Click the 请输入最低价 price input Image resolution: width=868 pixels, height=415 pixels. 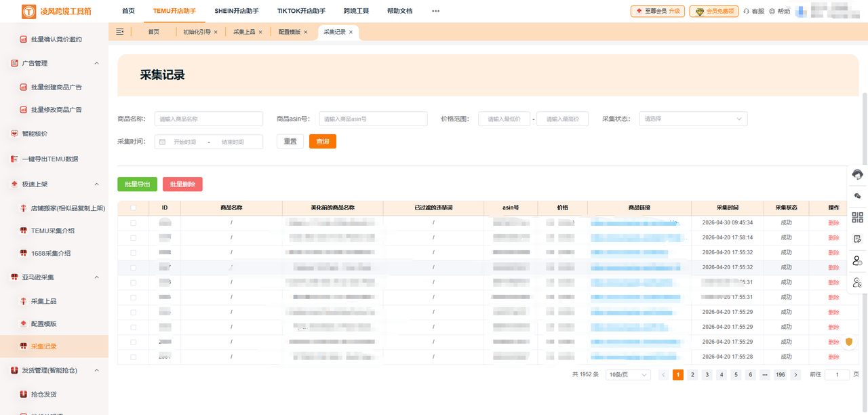(x=505, y=119)
